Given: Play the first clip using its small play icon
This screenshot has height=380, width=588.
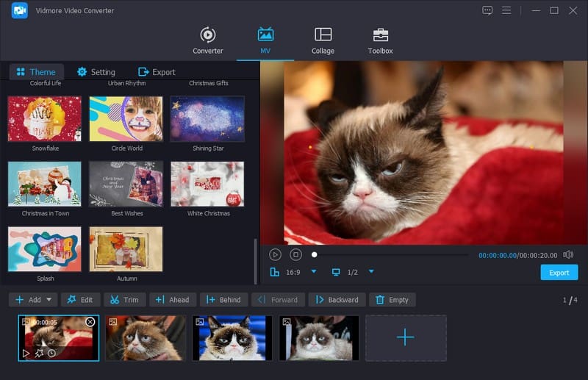Looking at the screenshot, I should pyautogui.click(x=26, y=353).
